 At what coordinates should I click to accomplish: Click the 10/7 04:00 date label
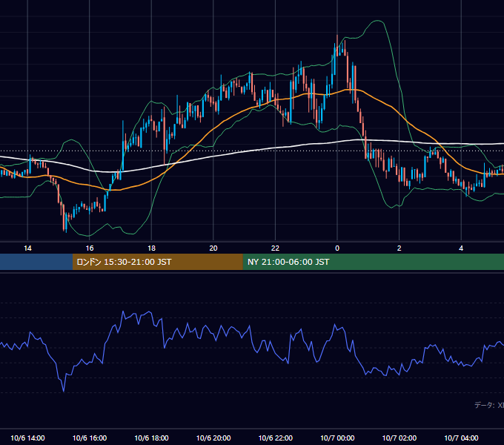461,438
